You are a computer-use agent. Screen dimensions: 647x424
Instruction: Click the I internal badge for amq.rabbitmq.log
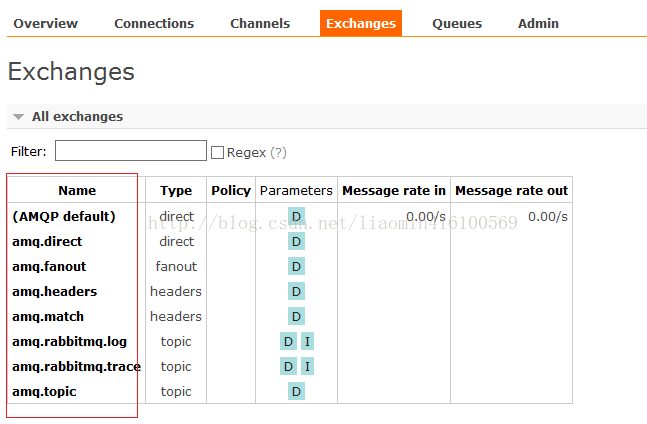(307, 342)
